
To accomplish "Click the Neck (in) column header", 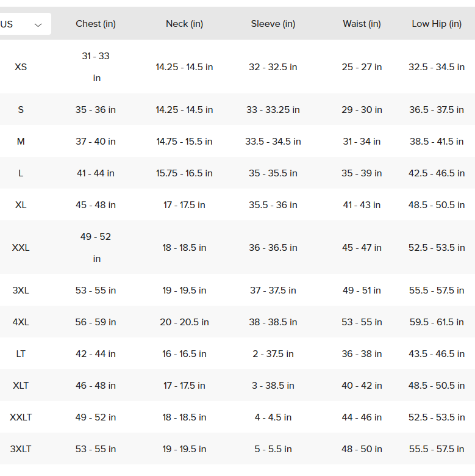I will pyautogui.click(x=184, y=24).
